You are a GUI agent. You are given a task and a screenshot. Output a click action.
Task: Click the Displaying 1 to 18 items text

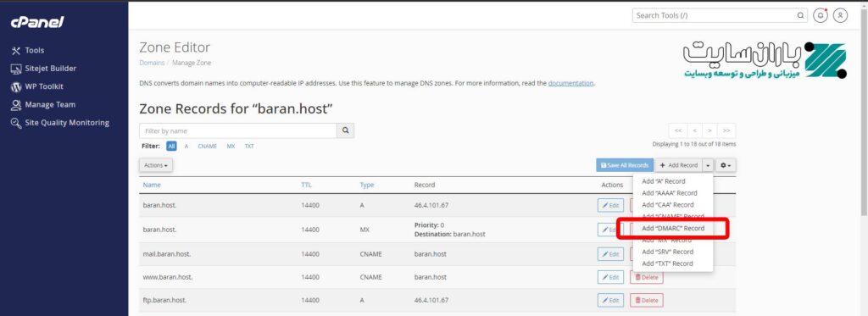(694, 144)
